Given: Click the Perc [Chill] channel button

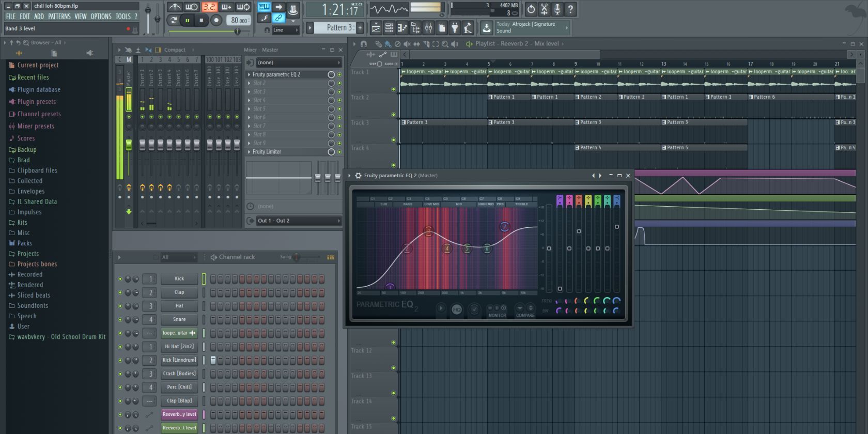Looking at the screenshot, I should click(x=179, y=387).
